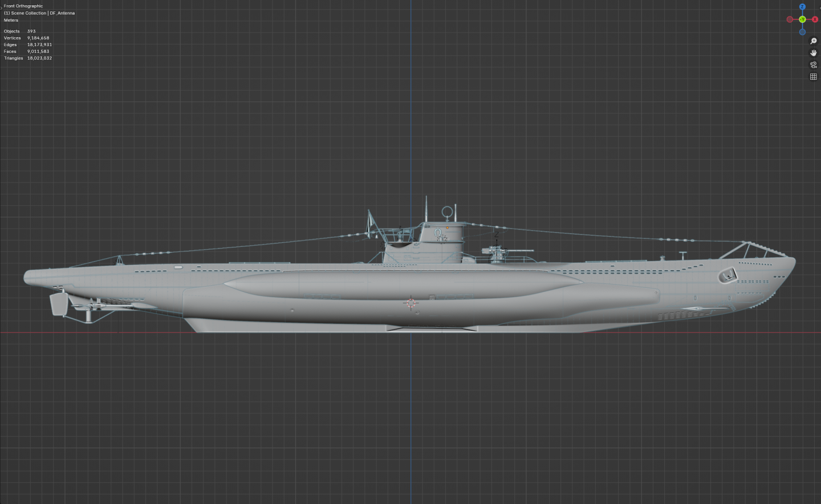Click the 'Meters' unit label
Image resolution: width=821 pixels, height=504 pixels.
pyautogui.click(x=11, y=20)
